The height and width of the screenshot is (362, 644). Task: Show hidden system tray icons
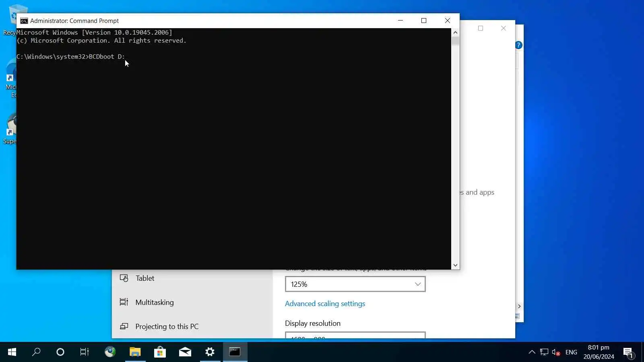tap(532, 352)
